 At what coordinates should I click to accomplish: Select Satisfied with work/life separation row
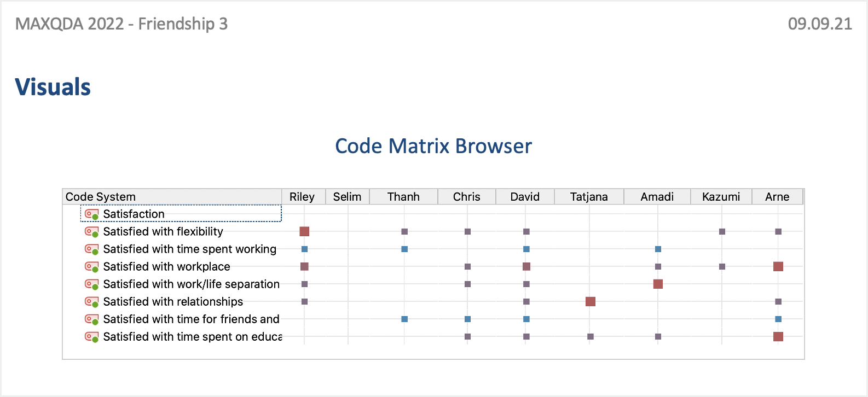point(181,284)
